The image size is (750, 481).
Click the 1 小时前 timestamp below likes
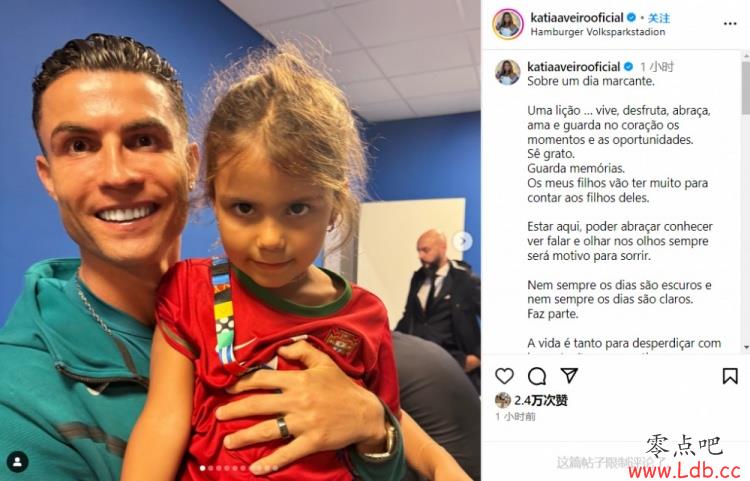tap(515, 417)
